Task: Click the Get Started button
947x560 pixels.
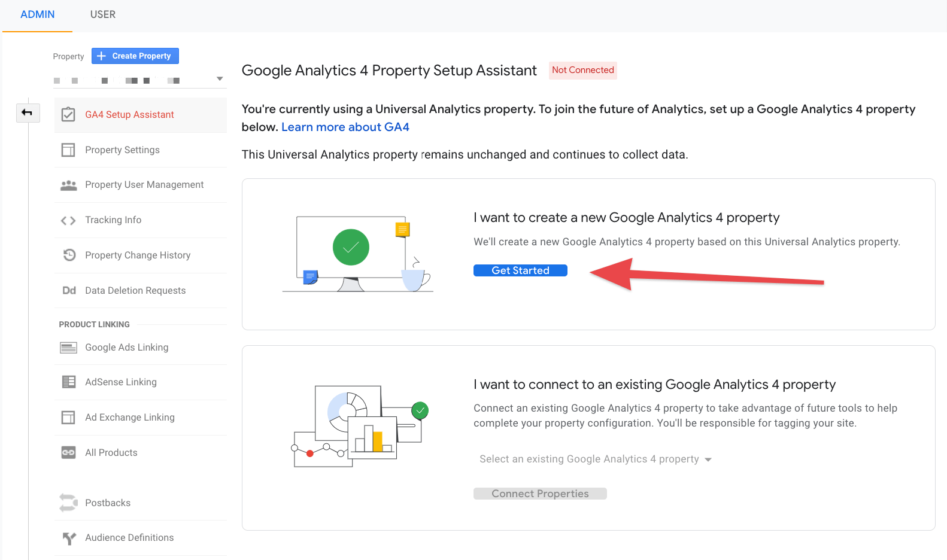Action: 520,270
